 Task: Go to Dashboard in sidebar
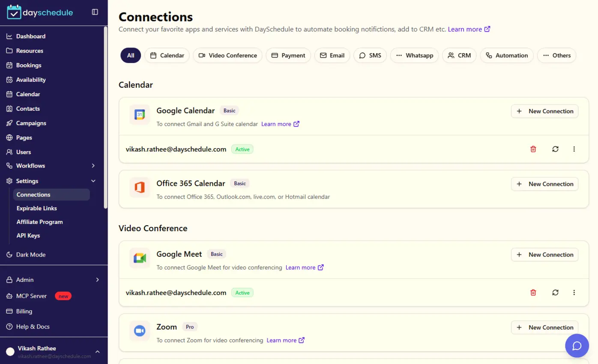point(26,36)
